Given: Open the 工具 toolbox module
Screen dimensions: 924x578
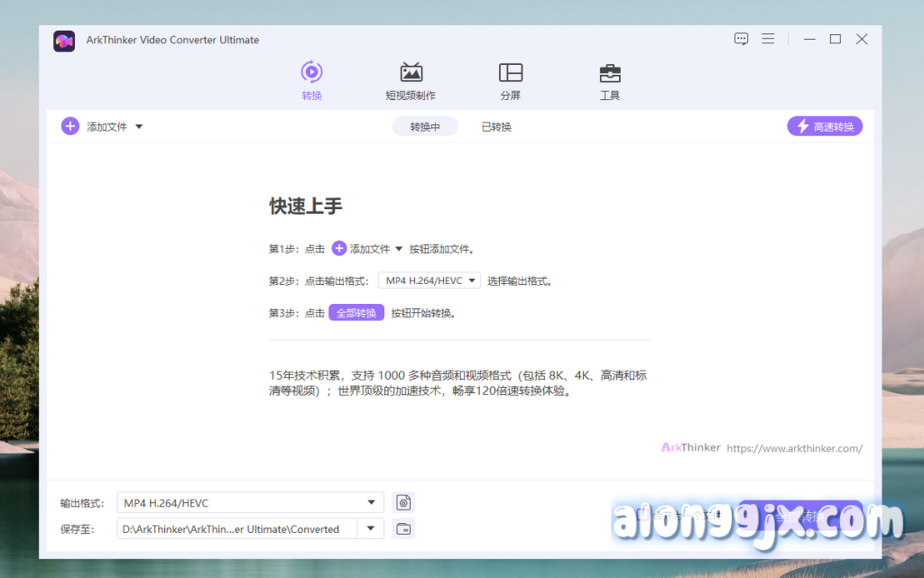Looking at the screenshot, I should pos(610,72).
